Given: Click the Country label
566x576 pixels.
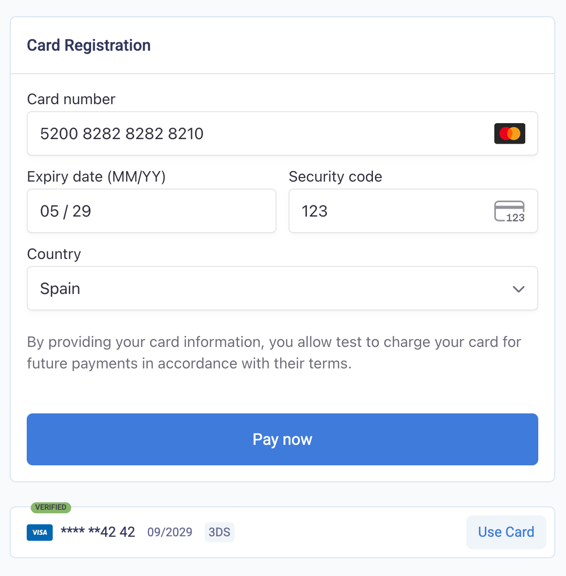Looking at the screenshot, I should coord(54,254).
